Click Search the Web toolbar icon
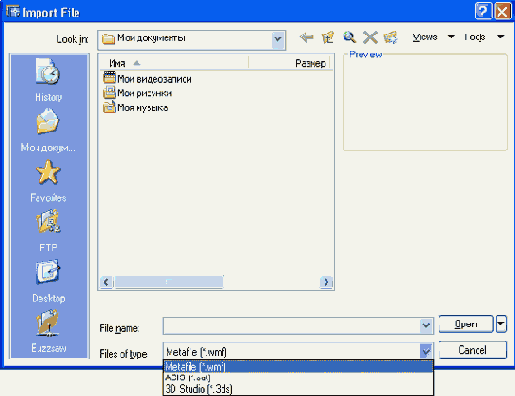Image resolution: width=515 pixels, height=396 pixels. tap(349, 37)
